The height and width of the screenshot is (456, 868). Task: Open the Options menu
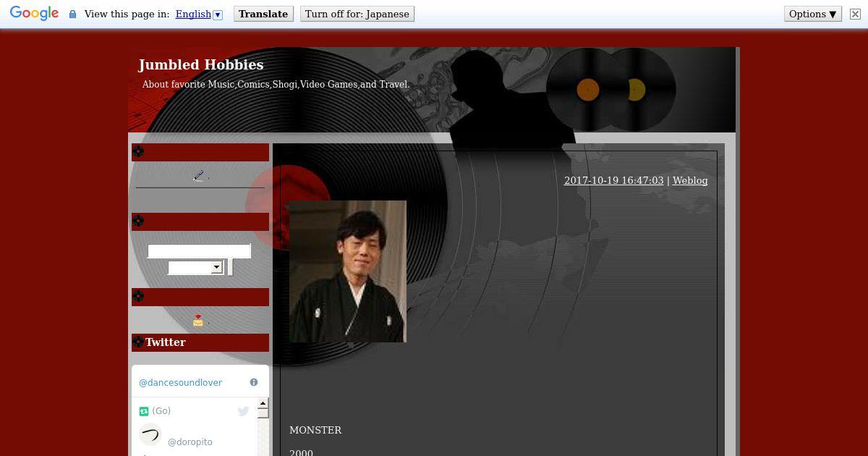point(813,14)
